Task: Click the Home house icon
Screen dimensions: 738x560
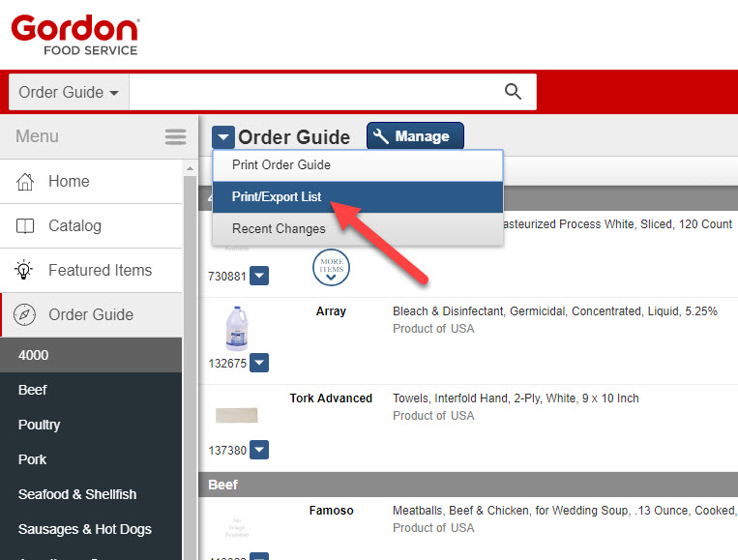Action: (x=25, y=181)
